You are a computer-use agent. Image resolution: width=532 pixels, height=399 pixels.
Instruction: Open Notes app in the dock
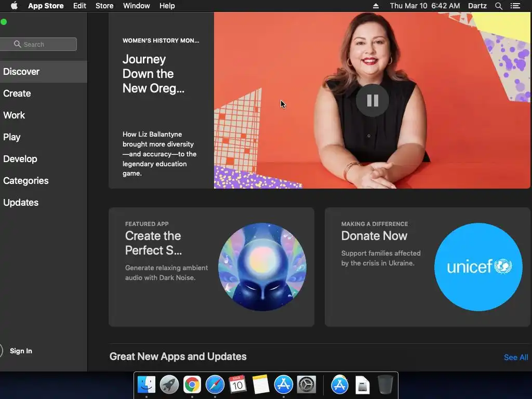click(x=261, y=385)
